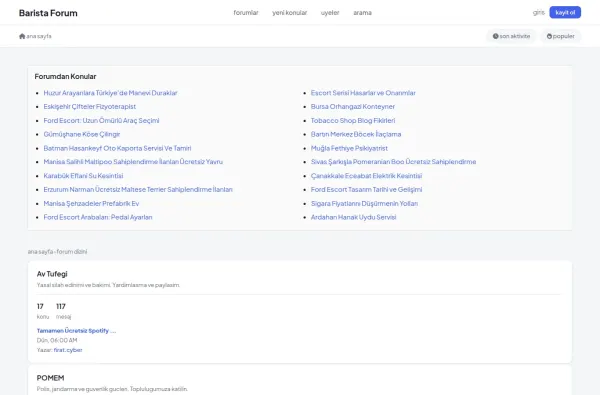Click ana sayfa - forum dizini breadcrumb
Image resolution: width=600 pixels, height=395 pixels.
pos(57,251)
